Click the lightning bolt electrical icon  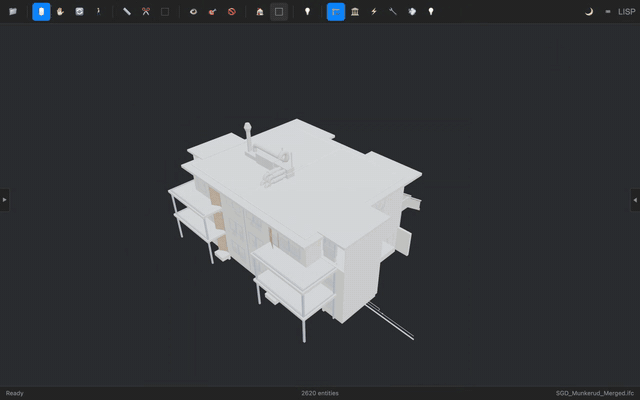pyautogui.click(x=374, y=11)
